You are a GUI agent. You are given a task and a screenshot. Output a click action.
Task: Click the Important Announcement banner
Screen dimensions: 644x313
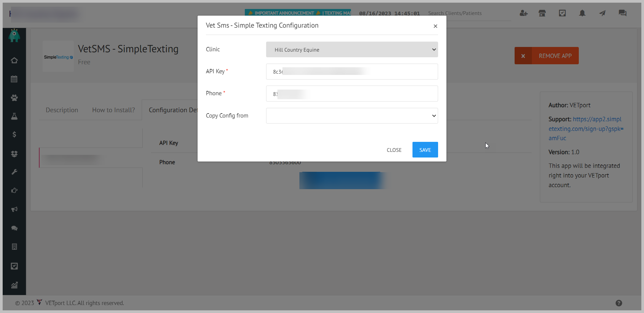[298, 13]
